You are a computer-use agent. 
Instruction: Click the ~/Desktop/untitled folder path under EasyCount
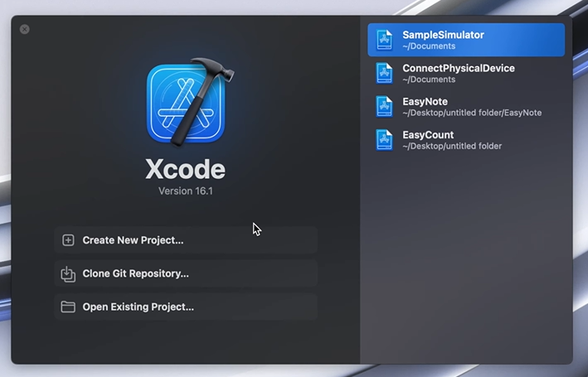coord(452,146)
